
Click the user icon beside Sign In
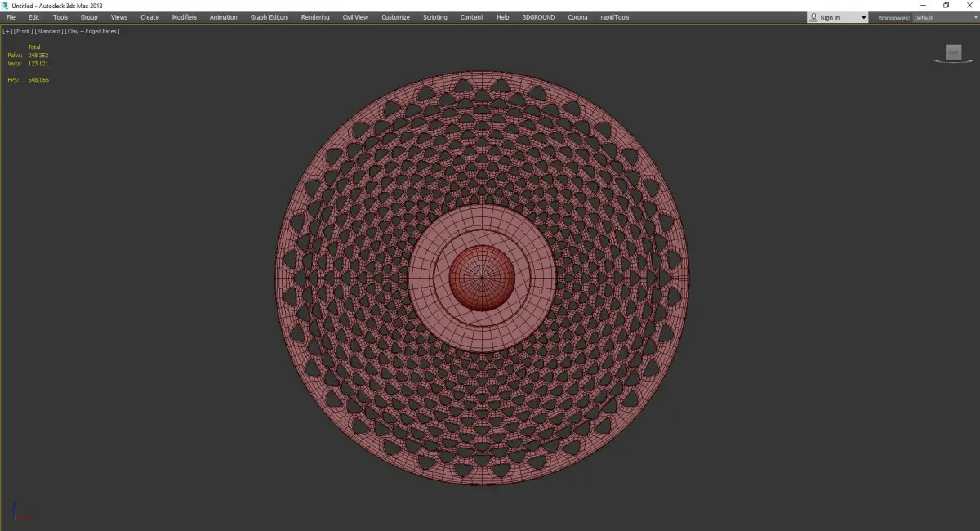click(x=813, y=17)
